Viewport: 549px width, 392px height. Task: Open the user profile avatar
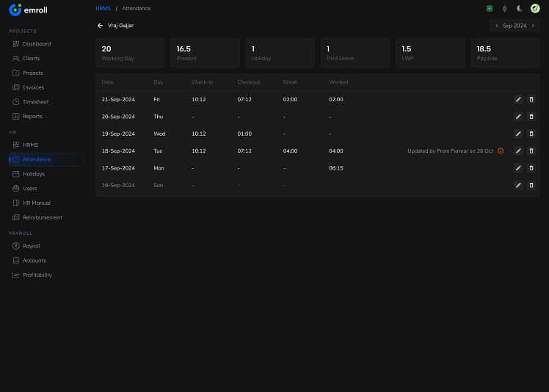click(x=535, y=8)
